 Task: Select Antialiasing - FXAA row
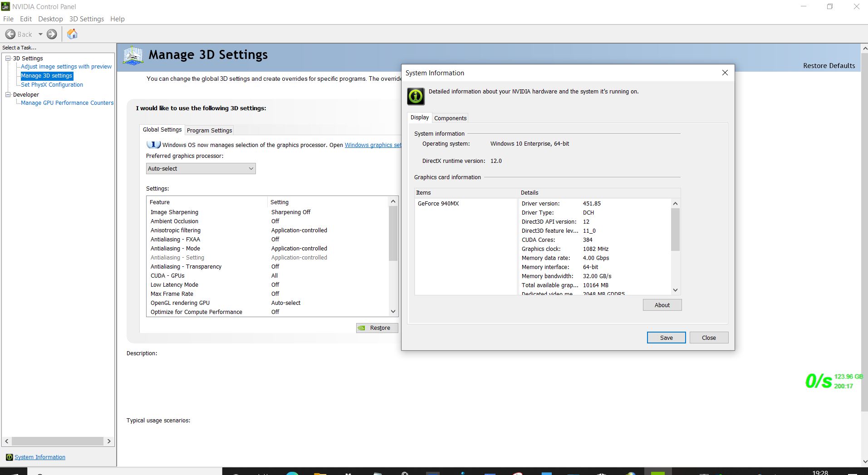point(268,240)
